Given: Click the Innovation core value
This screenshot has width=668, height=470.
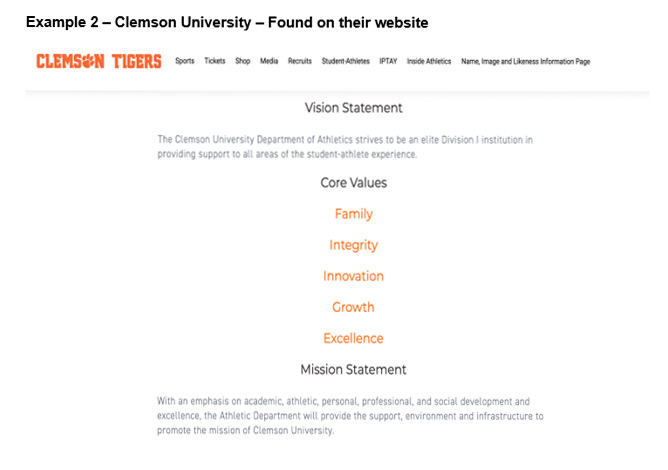Looking at the screenshot, I should [x=354, y=276].
